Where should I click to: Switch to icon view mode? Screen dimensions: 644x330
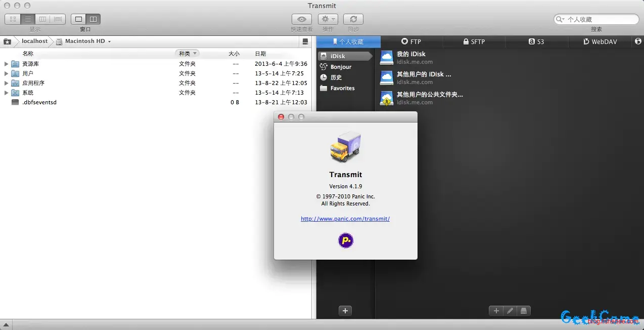pyautogui.click(x=13, y=19)
